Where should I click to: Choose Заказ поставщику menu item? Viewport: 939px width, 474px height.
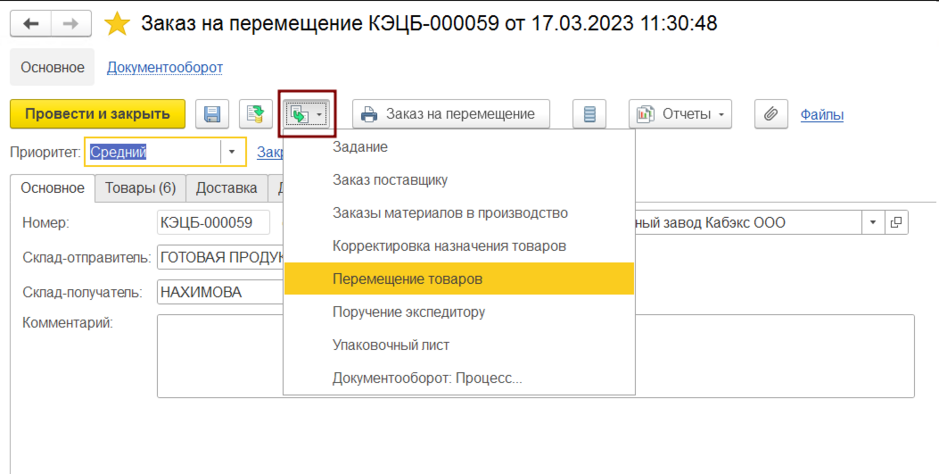point(459,180)
